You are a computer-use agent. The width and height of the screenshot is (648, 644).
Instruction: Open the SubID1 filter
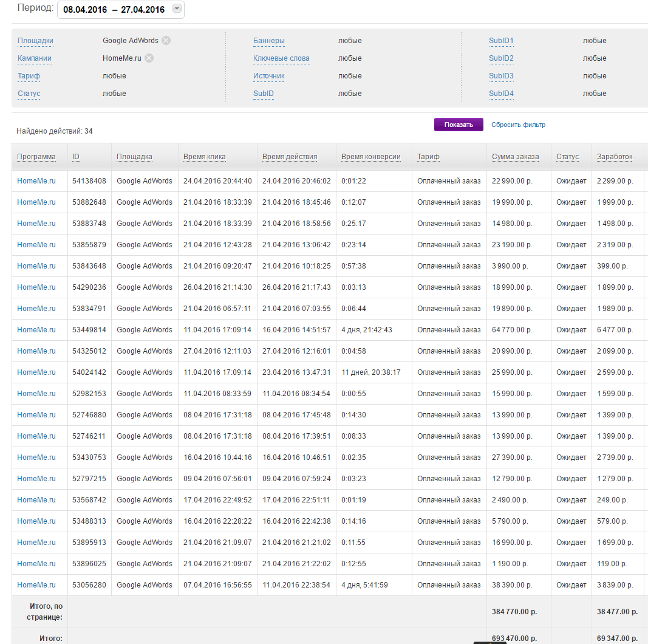(501, 41)
